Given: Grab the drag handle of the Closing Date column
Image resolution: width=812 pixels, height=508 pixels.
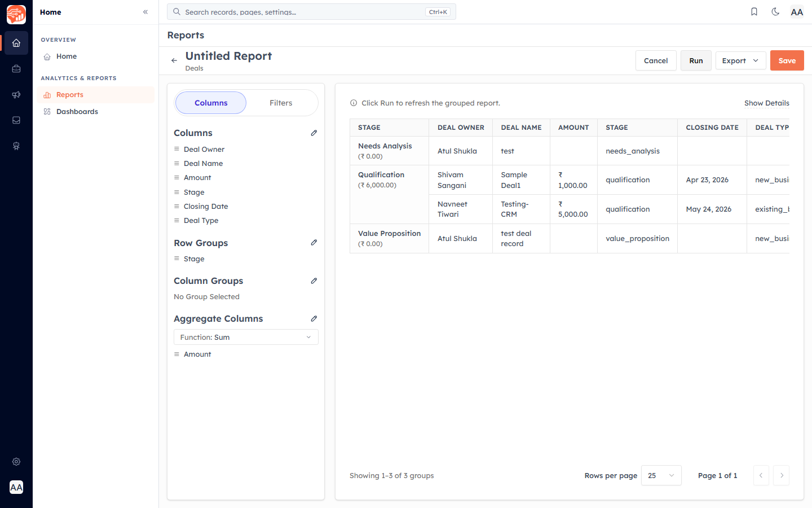Looking at the screenshot, I should click(x=176, y=206).
